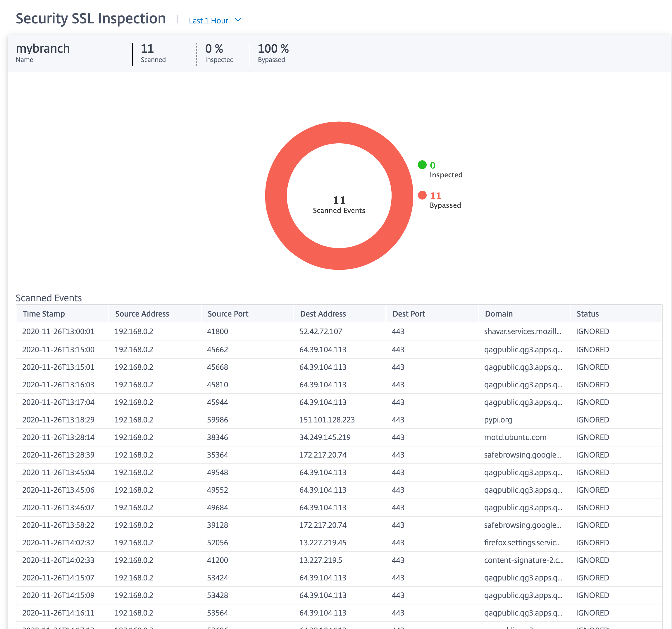Click the green Inspected legend dot
Screen dimensions: 672x629
[x=422, y=165]
